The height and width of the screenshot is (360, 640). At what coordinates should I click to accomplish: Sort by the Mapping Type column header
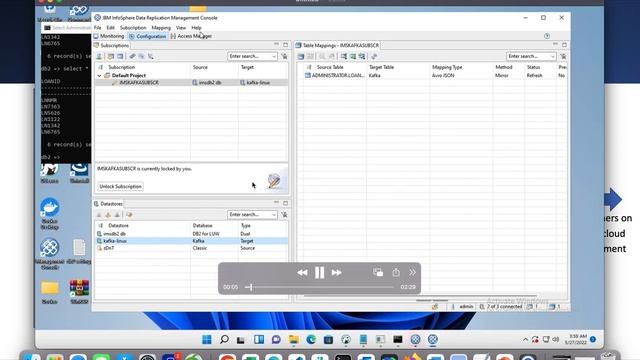(447, 67)
